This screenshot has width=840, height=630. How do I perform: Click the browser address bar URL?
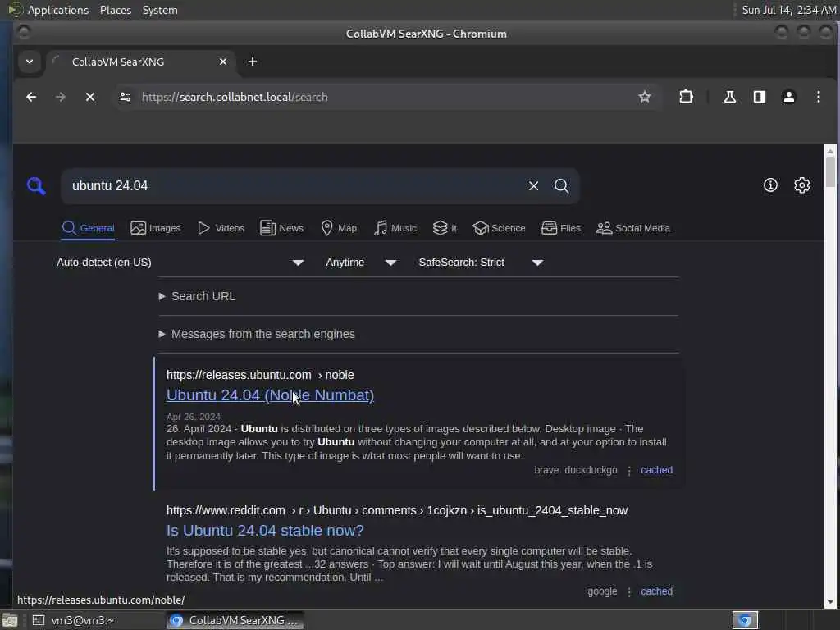click(235, 97)
